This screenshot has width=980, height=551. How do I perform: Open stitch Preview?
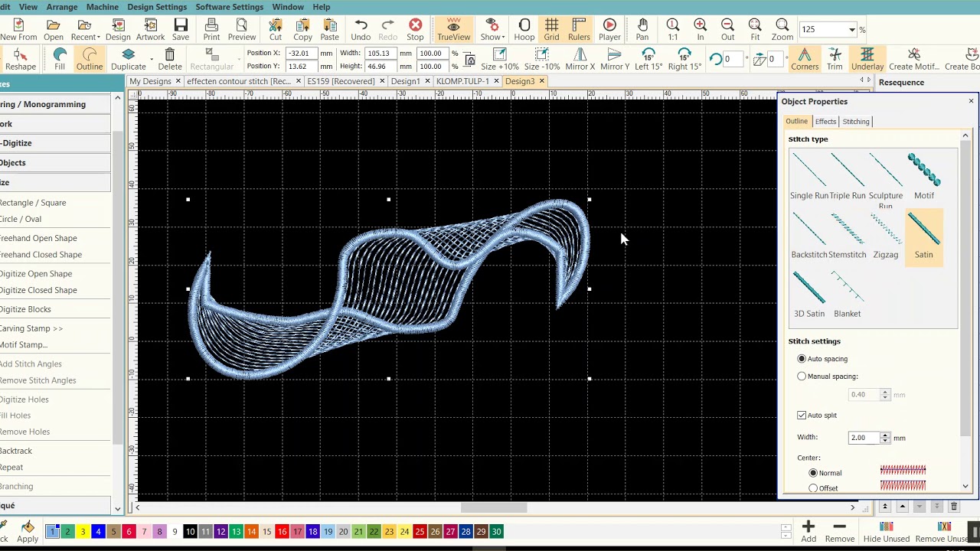(241, 29)
